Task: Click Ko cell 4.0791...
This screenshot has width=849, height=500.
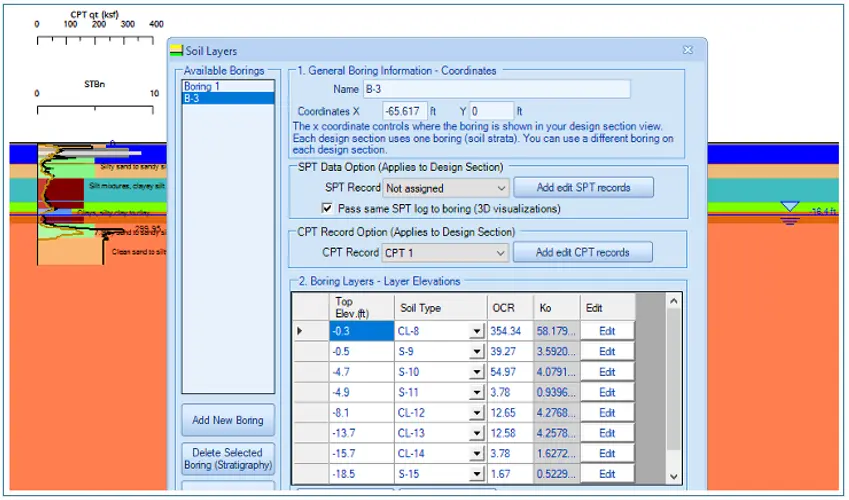Action: point(557,372)
